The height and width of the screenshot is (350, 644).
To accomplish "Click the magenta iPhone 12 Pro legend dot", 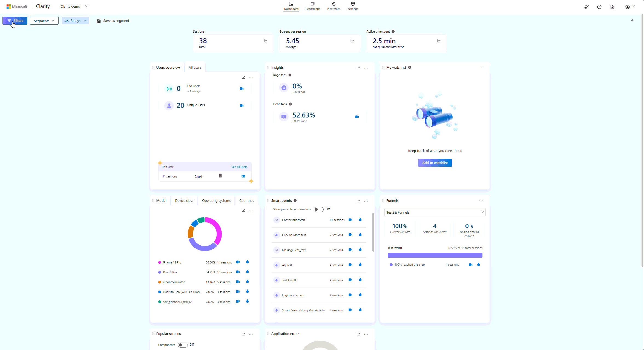I will (x=160, y=262).
